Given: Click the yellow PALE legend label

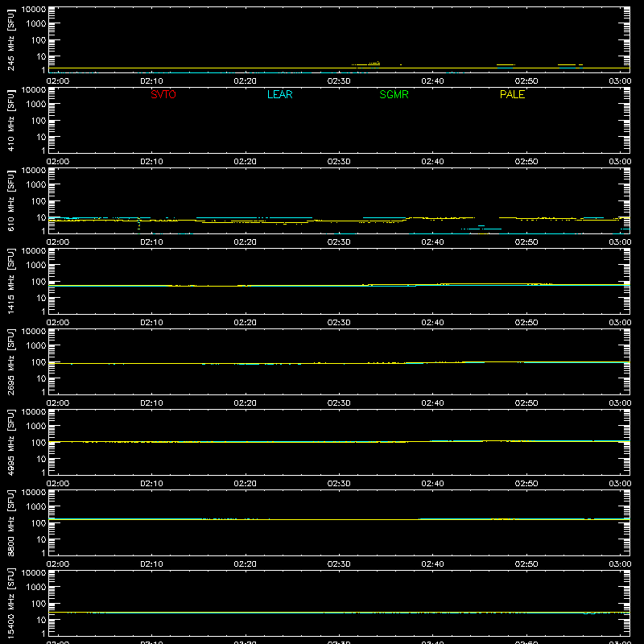Looking at the screenshot, I should (x=512, y=94).
